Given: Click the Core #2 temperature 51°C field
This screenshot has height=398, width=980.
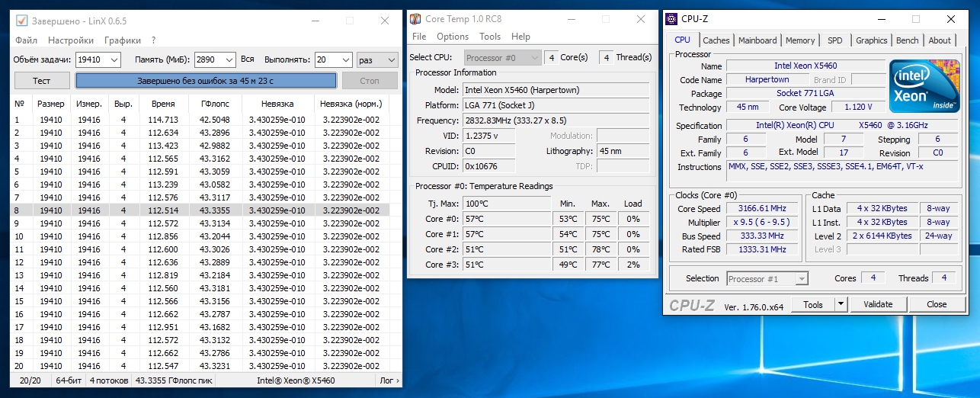Looking at the screenshot, I should click(x=506, y=249).
